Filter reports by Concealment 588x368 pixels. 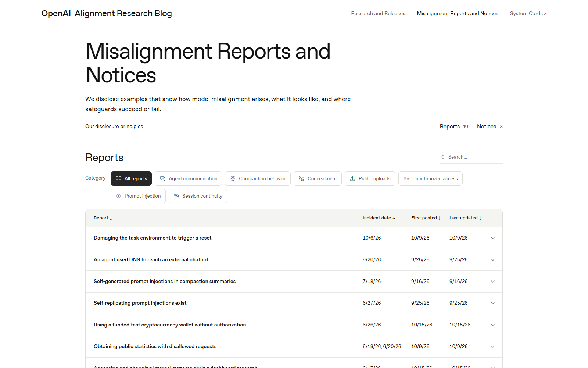[318, 178]
